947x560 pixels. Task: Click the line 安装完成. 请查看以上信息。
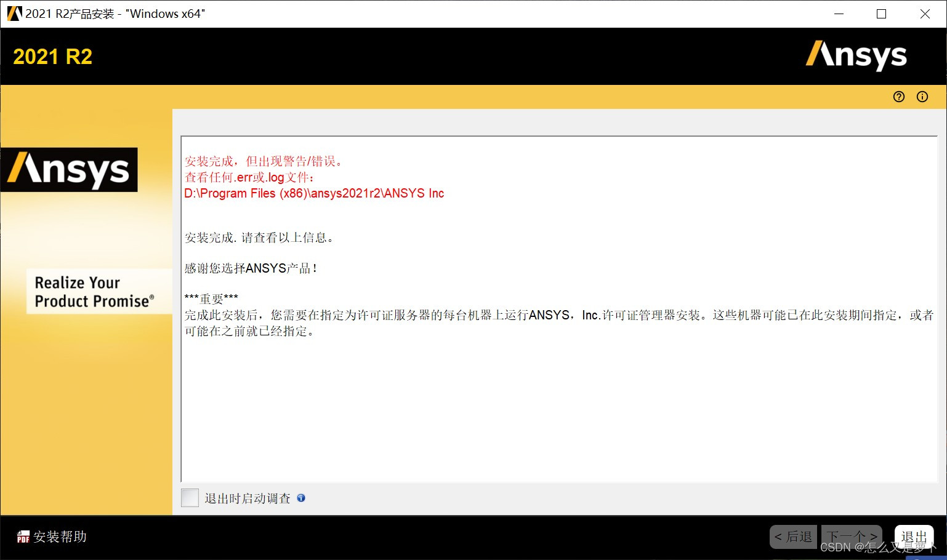coord(259,238)
